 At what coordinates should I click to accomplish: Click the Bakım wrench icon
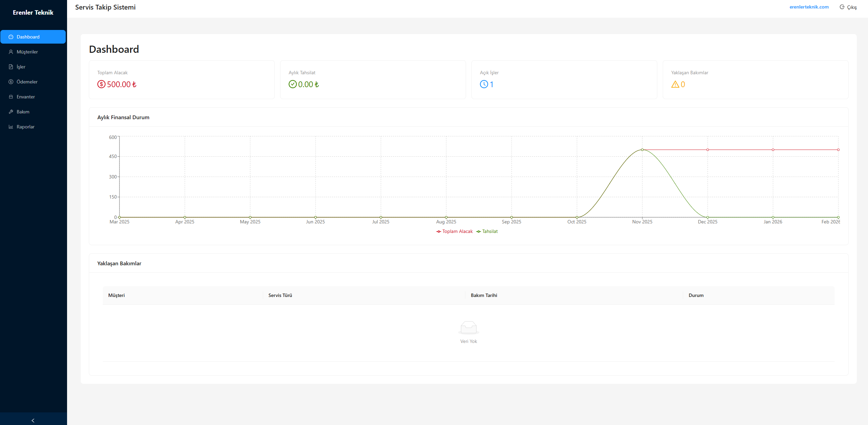(x=11, y=112)
